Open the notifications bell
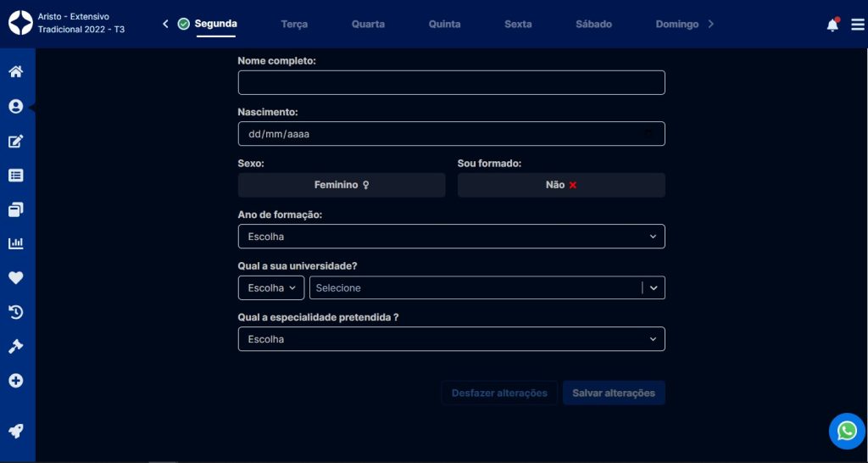This screenshot has height=463, width=868. [x=832, y=25]
